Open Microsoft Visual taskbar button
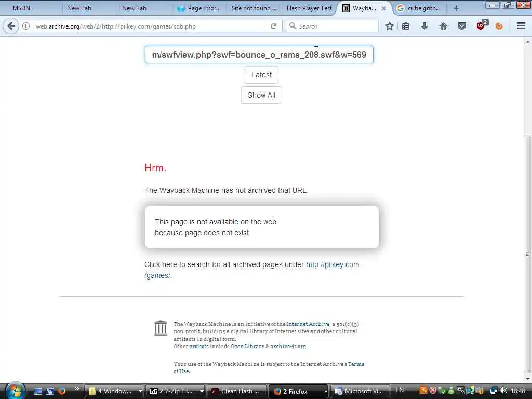This screenshot has height=399, width=532. [360, 391]
